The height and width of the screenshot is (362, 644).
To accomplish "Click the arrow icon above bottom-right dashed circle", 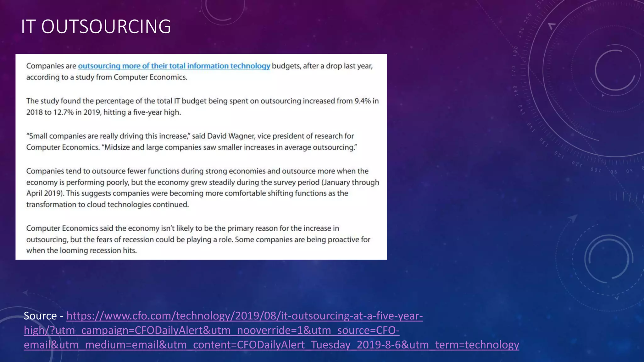I will [x=573, y=218].
